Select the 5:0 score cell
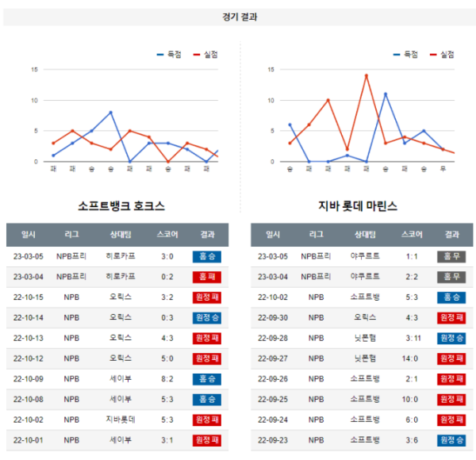 [x=167, y=358]
